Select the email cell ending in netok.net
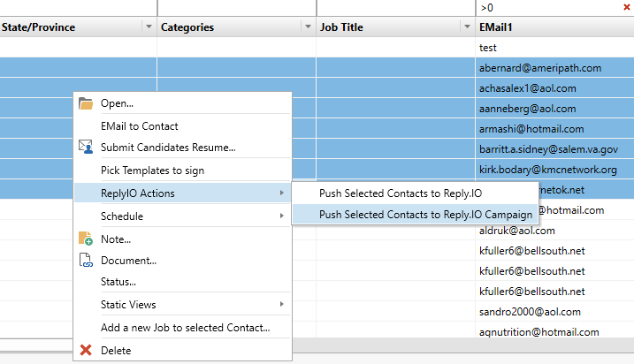The height and width of the screenshot is (364, 634). pyautogui.click(x=586, y=190)
